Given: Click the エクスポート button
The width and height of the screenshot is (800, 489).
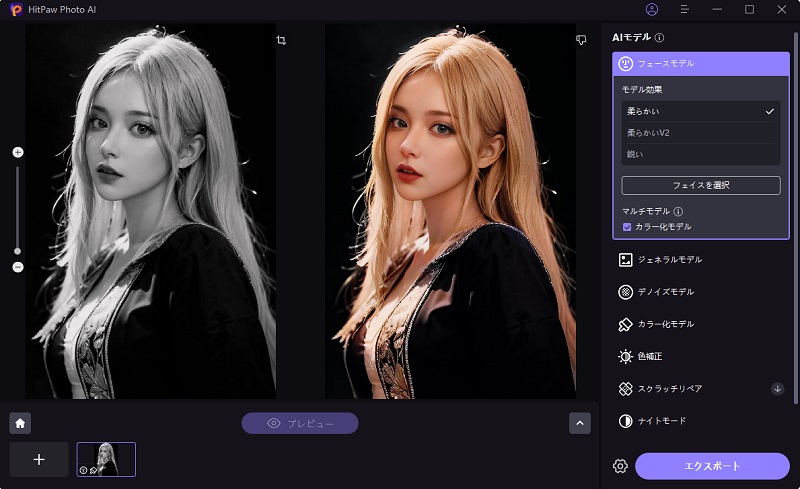Looking at the screenshot, I should click(712, 466).
